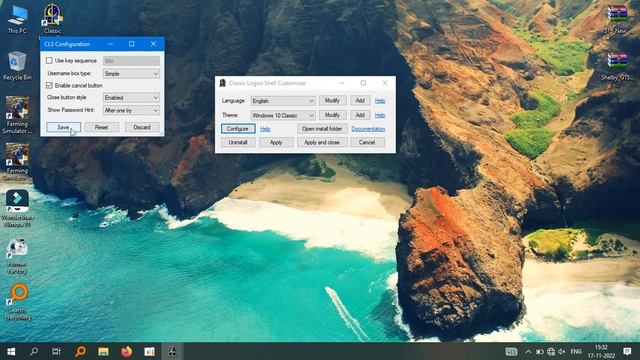Click the Classic Logon Shell Customizer title icon
640x360 pixels.
coord(222,83)
